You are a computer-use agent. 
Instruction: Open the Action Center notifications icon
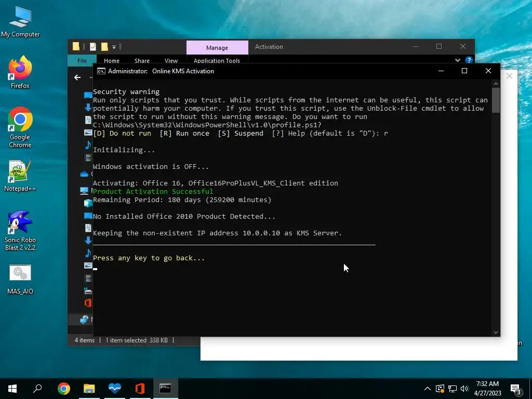(x=515, y=389)
